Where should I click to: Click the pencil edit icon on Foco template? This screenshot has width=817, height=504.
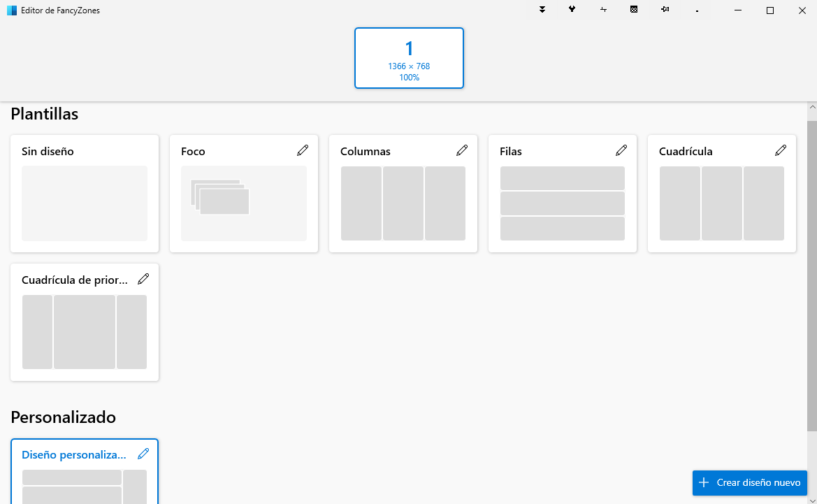tap(302, 150)
